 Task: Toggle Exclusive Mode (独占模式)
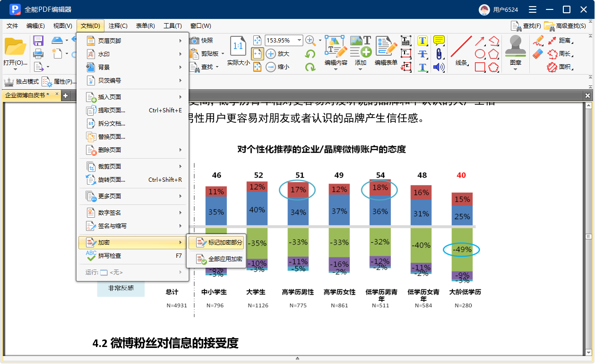coord(21,82)
